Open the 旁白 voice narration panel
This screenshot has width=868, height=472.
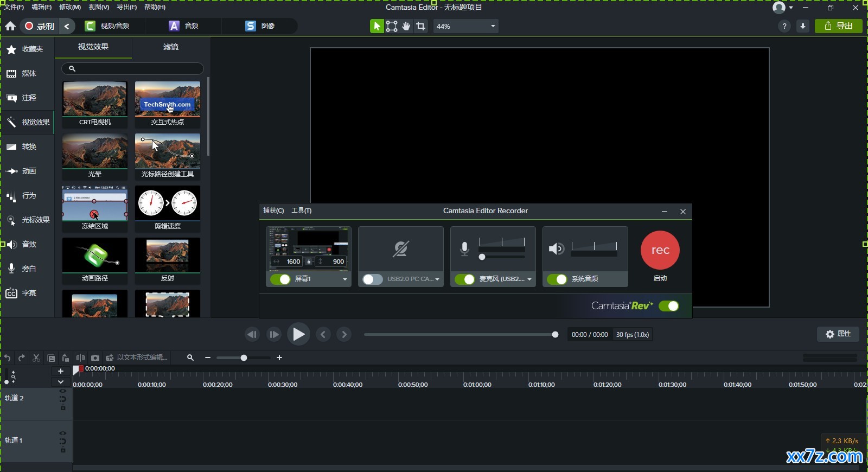[27, 269]
